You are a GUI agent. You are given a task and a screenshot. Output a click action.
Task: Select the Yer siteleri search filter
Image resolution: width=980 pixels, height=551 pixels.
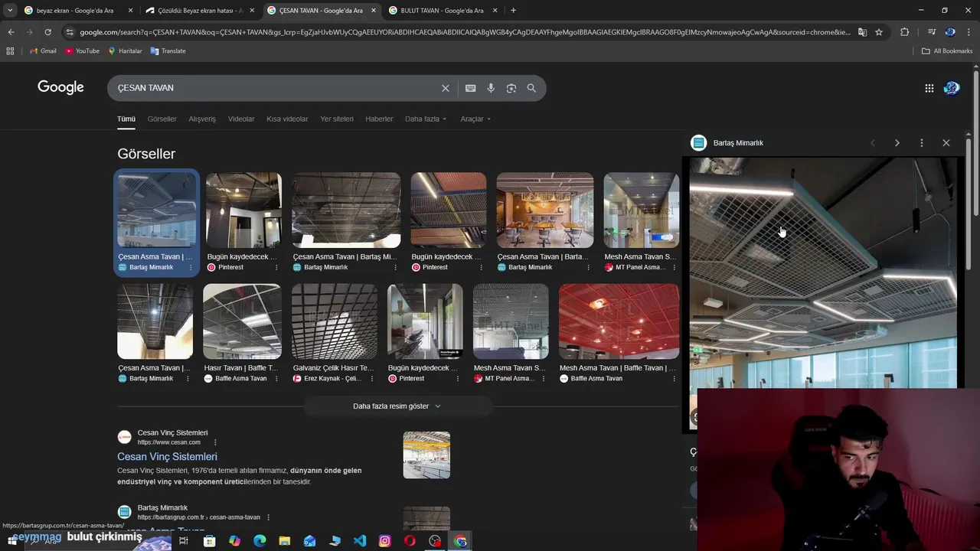(337, 119)
